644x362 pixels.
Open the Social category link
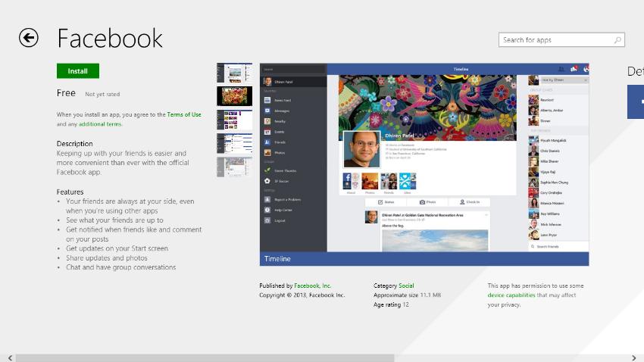pyautogui.click(x=406, y=286)
